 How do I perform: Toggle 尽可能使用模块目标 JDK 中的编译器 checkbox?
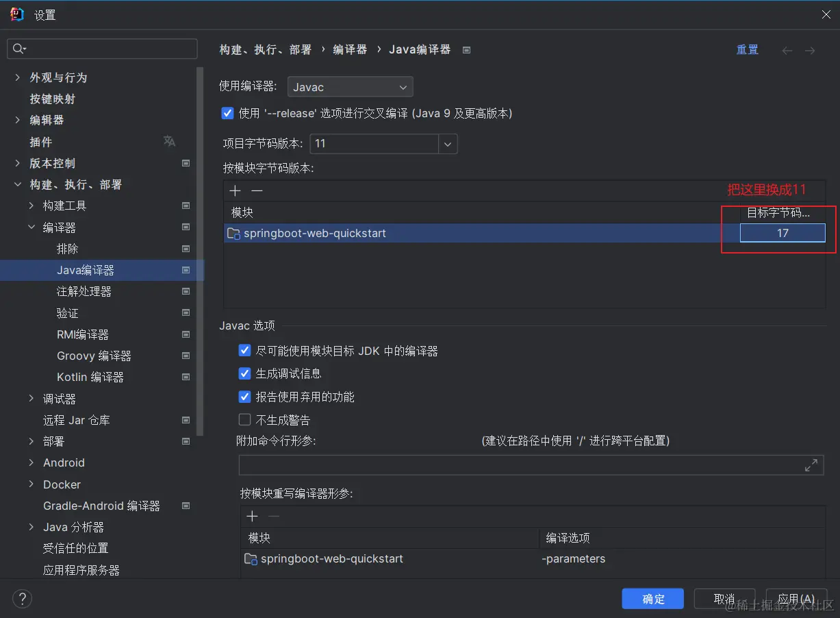pos(244,351)
